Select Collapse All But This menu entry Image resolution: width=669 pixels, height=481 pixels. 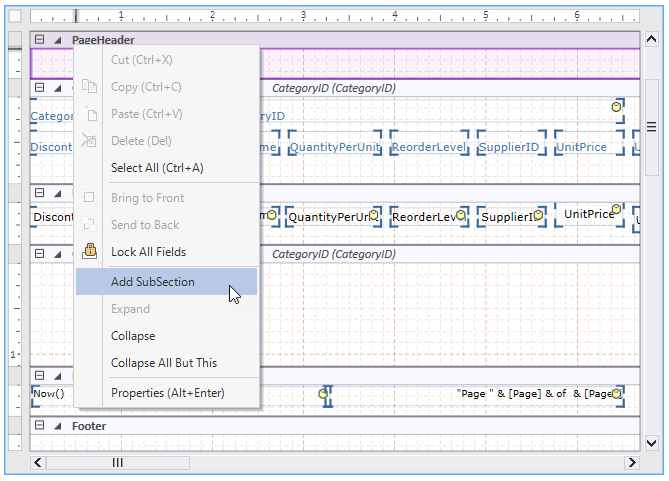[164, 363]
